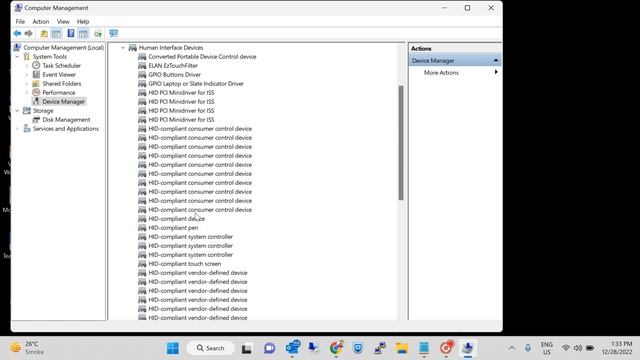Expand the Event Viewer node
640x360 pixels.
(x=27, y=75)
